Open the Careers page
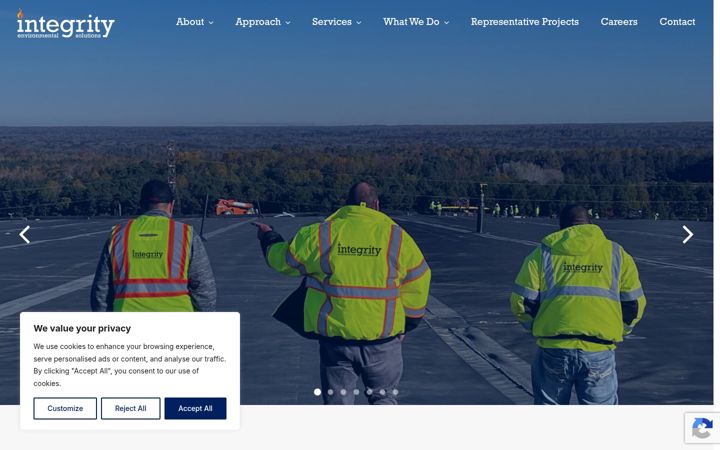Image resolution: width=720 pixels, height=450 pixels. pyautogui.click(x=619, y=22)
